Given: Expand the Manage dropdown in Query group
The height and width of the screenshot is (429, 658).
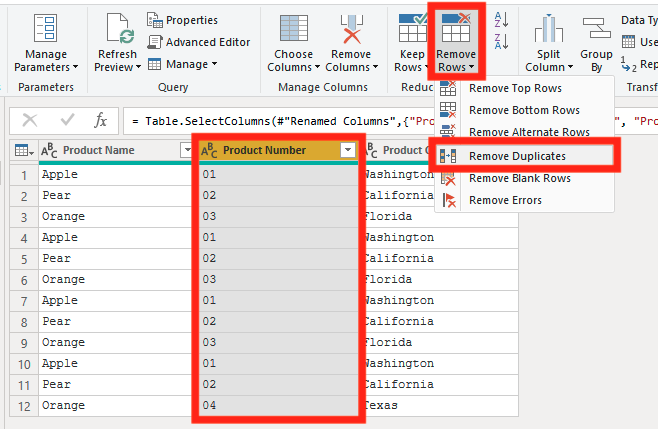Looking at the screenshot, I should [x=182, y=64].
